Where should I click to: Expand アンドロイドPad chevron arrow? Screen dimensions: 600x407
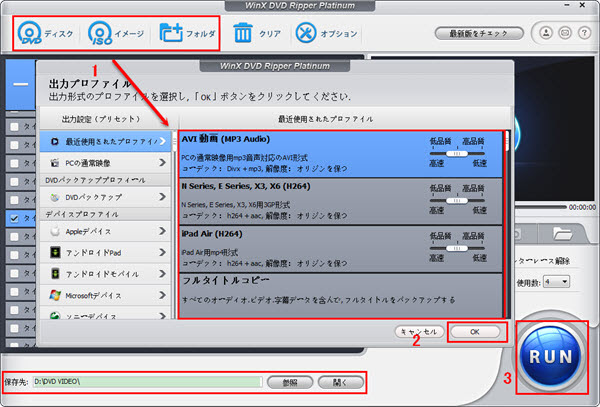pyautogui.click(x=162, y=252)
